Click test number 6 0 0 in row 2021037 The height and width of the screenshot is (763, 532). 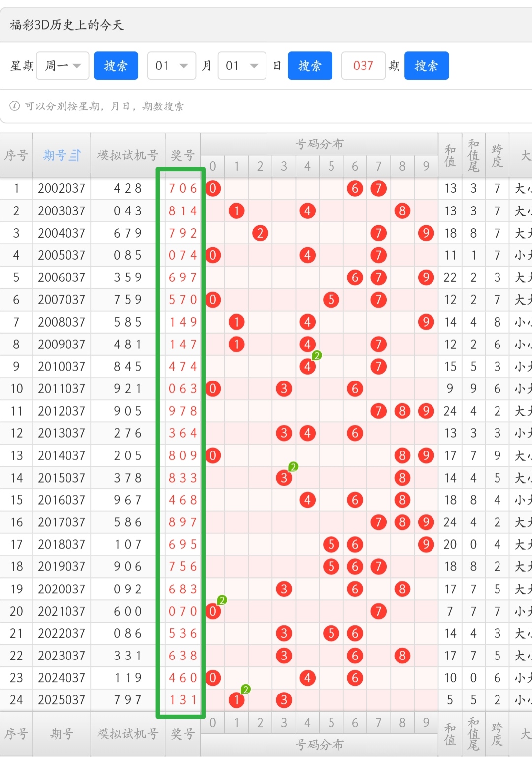pyautogui.click(x=128, y=611)
